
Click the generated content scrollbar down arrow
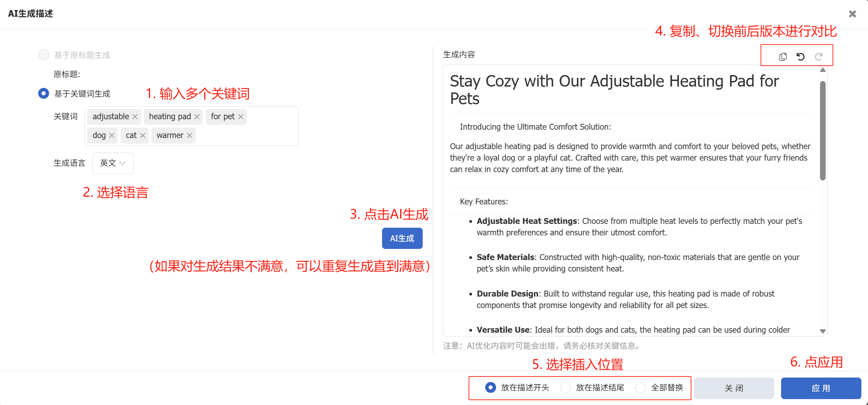point(822,331)
